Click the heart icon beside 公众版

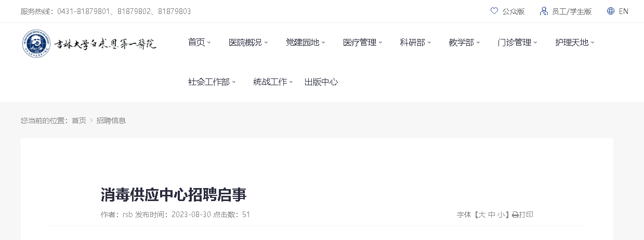click(494, 11)
